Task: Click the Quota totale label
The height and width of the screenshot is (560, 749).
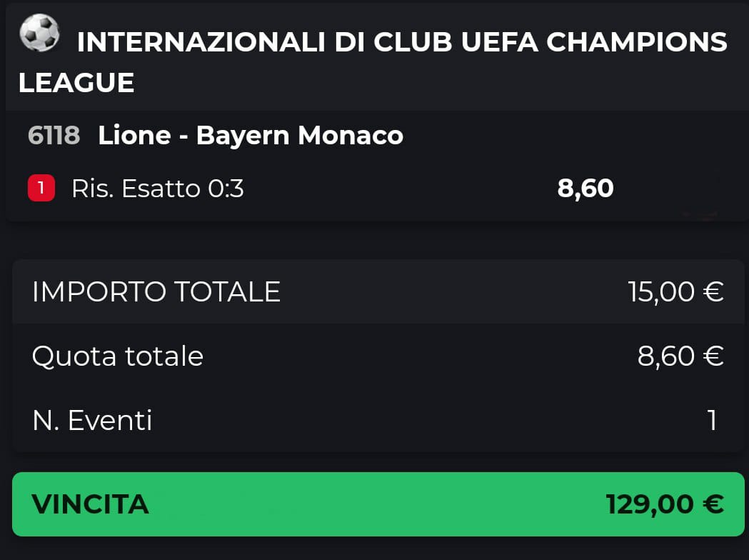Action: 118,356
